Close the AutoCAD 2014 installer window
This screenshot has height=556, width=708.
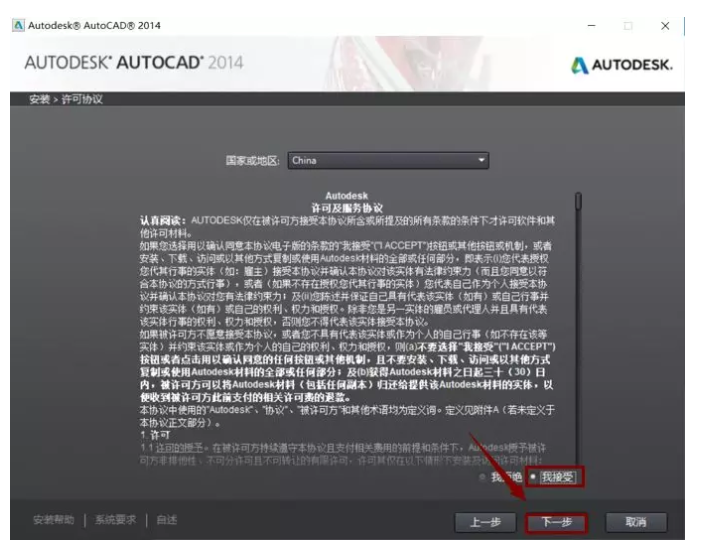(x=665, y=26)
